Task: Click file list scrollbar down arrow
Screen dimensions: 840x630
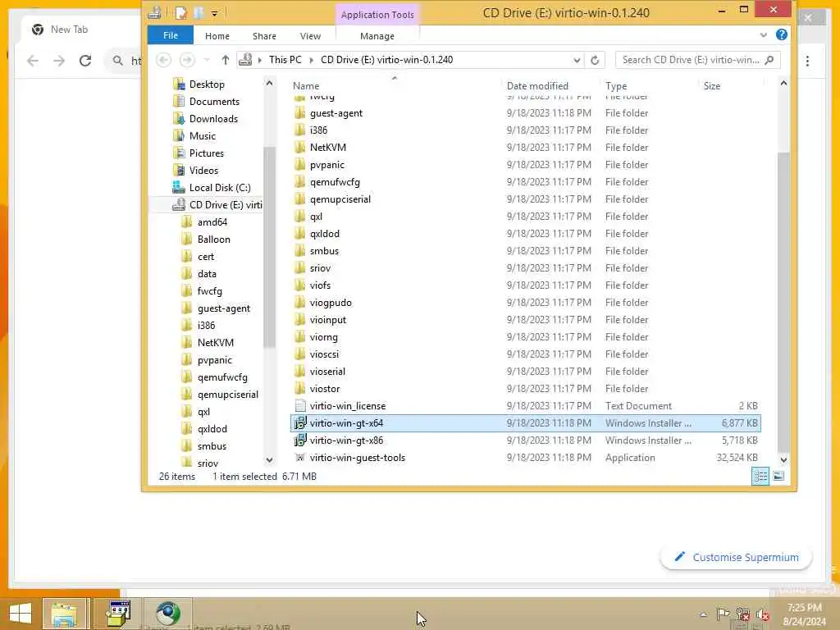Action: pos(783,459)
